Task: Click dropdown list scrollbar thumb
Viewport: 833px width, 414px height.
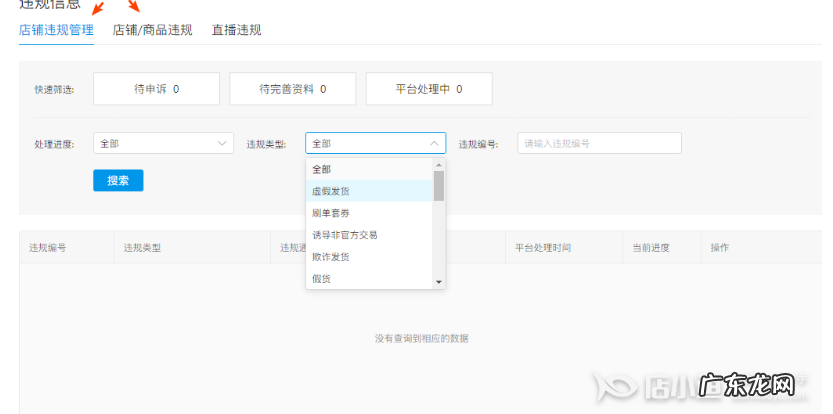Action: tap(439, 185)
